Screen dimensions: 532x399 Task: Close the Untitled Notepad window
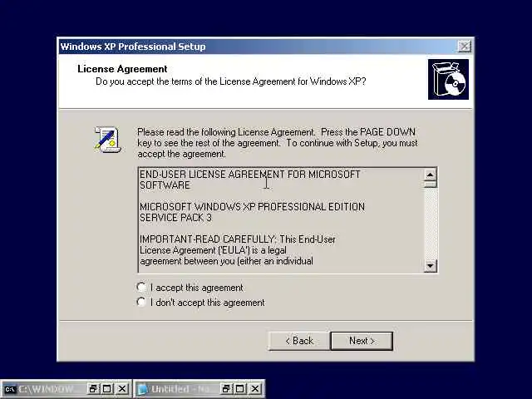[255, 389]
